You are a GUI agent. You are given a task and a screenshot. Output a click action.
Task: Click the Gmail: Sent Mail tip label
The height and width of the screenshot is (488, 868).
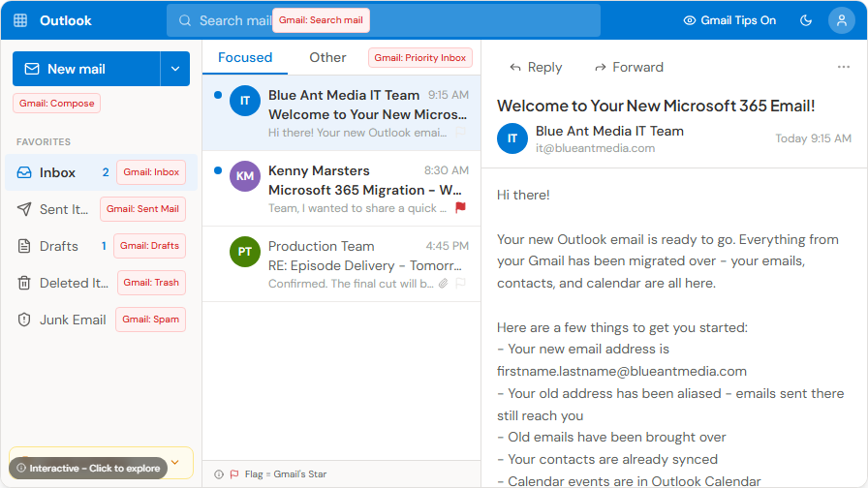(142, 209)
